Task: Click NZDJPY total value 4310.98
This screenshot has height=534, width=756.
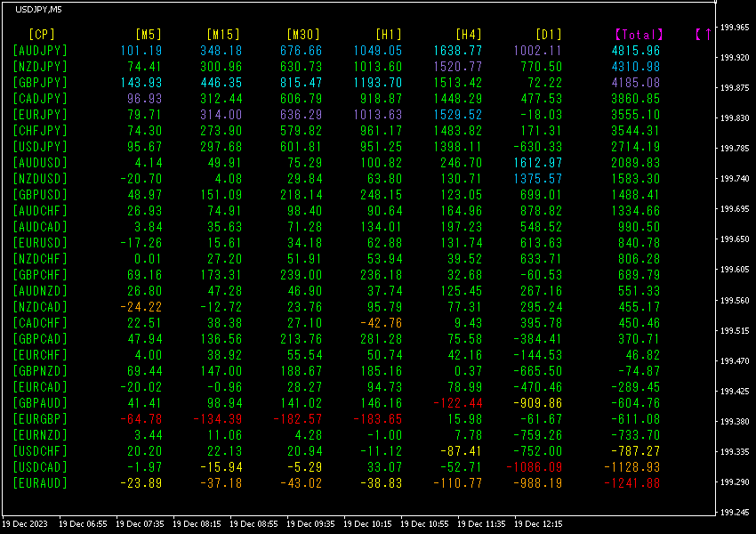Action: coord(635,67)
